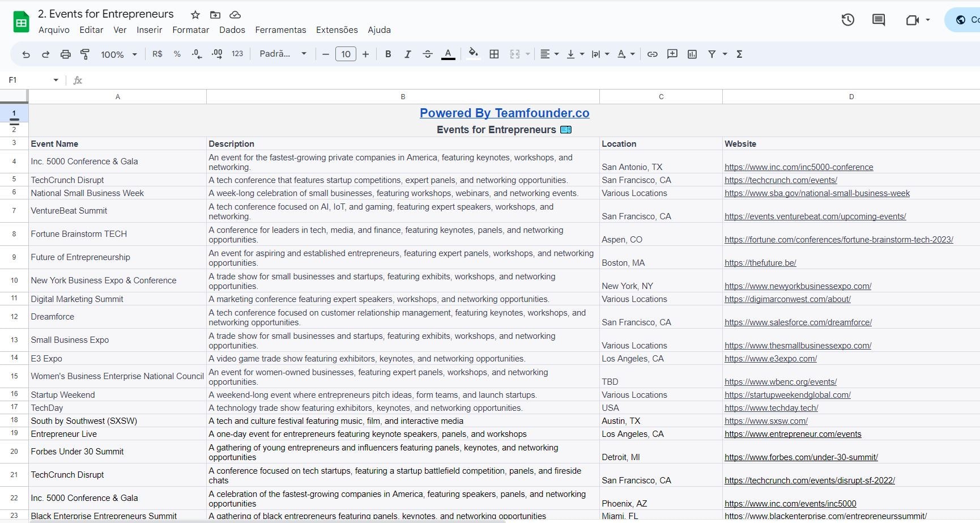Viewport: 980px width, 523px height.
Task: Open the Ferramentas menu
Action: [x=280, y=30]
